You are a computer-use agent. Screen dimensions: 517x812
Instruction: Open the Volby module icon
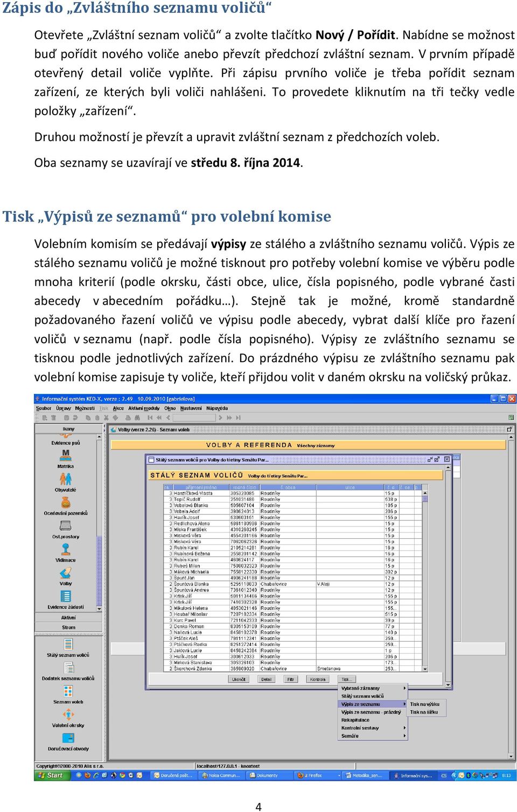point(66,573)
